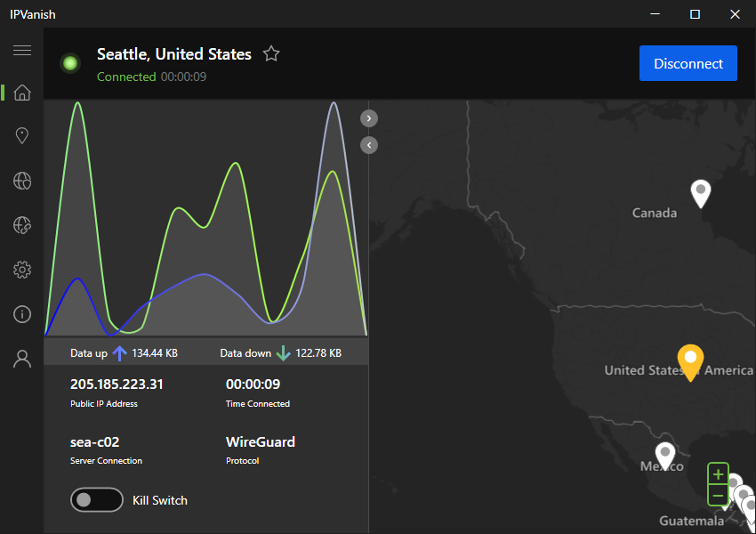Open the hamburger menu

pyautogui.click(x=22, y=51)
